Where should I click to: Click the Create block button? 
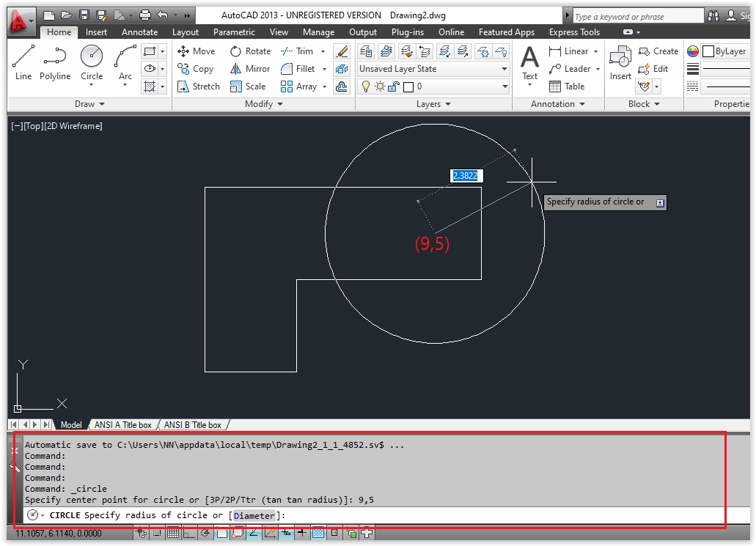tap(658, 51)
